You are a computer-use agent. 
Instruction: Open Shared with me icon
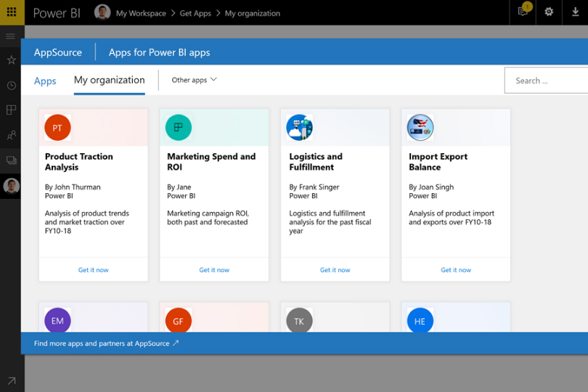pos(11,135)
